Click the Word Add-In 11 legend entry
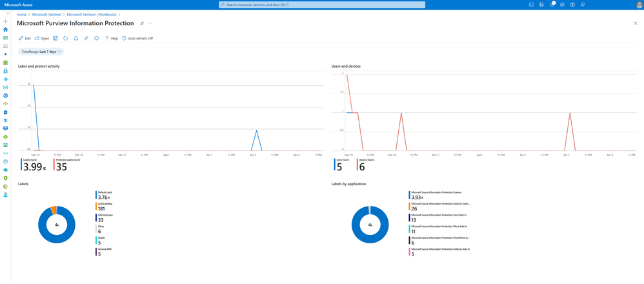644x284 pixels. [438, 229]
